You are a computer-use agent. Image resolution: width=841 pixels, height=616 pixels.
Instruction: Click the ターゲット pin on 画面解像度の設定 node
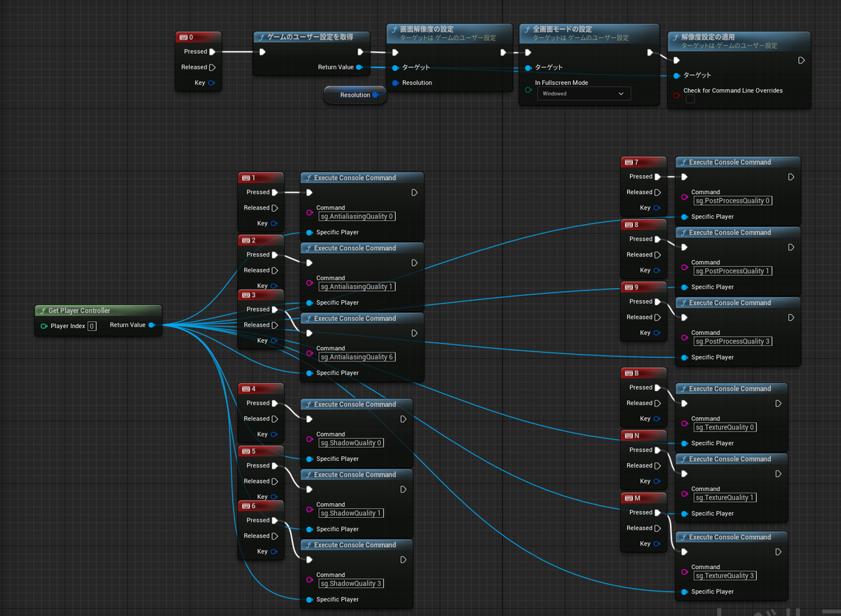(396, 67)
